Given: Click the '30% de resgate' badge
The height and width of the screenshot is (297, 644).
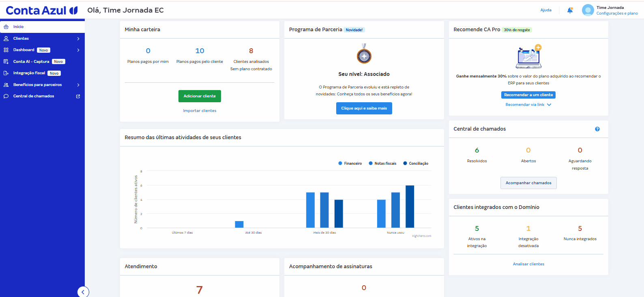Looking at the screenshot, I should (517, 30).
